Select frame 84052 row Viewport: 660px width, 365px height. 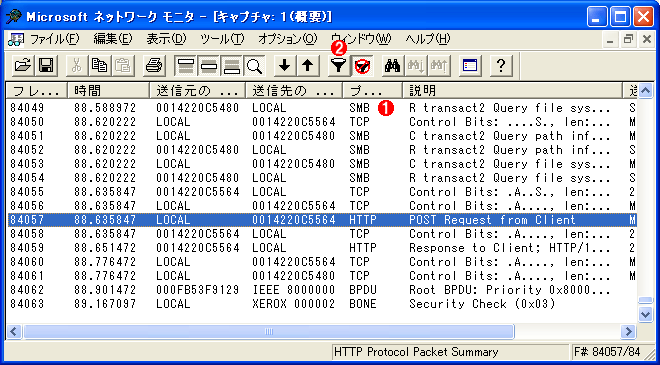coord(322,150)
